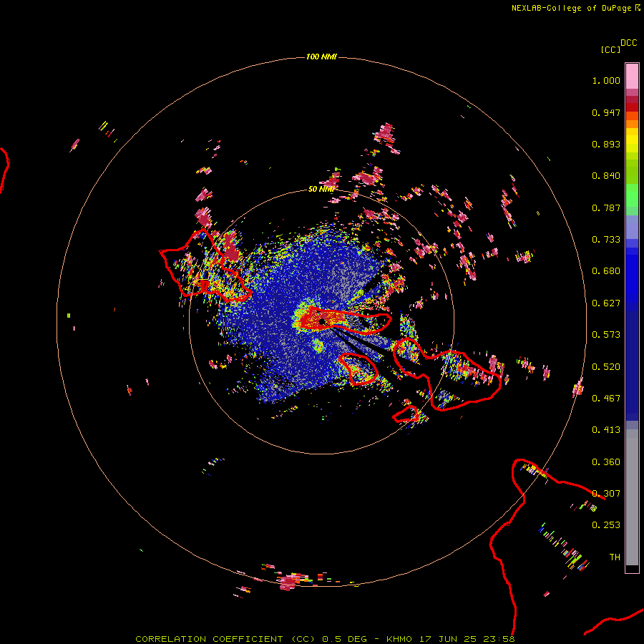
Task: Pick the light pink swatch atop color bar
Action: [632, 76]
